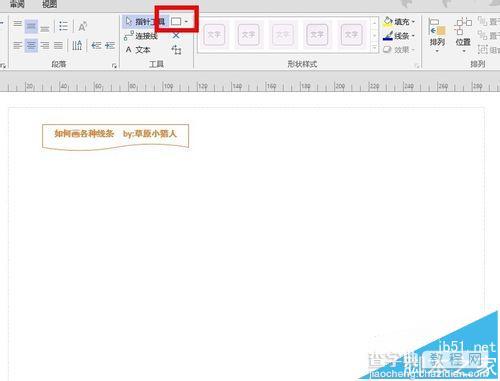Screen dimensions: 500x381
Task: Pick the Text (文本) tool
Action: pyautogui.click(x=138, y=50)
